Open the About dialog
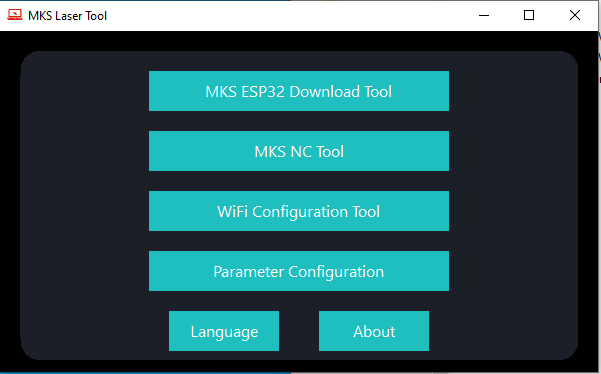 pyautogui.click(x=374, y=331)
